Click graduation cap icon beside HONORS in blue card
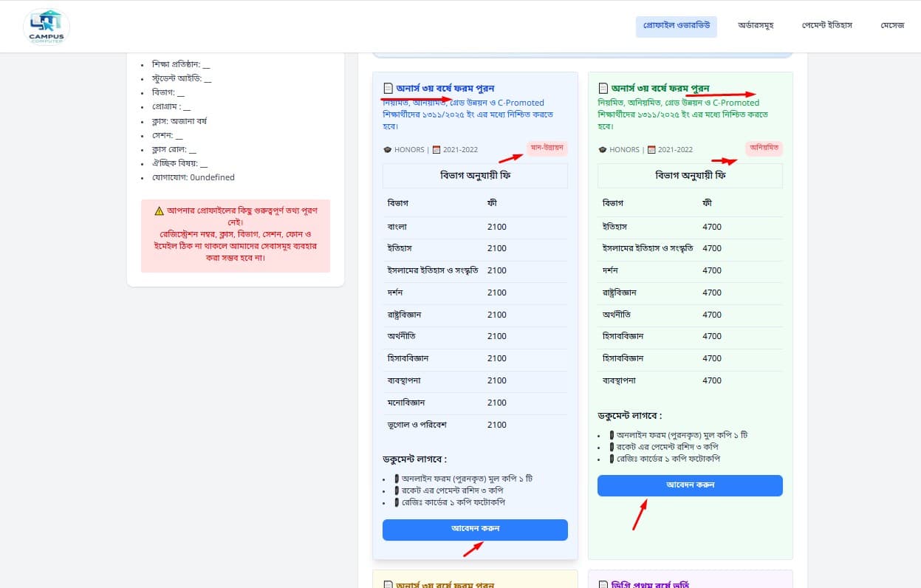The image size is (921, 588). [x=387, y=150]
